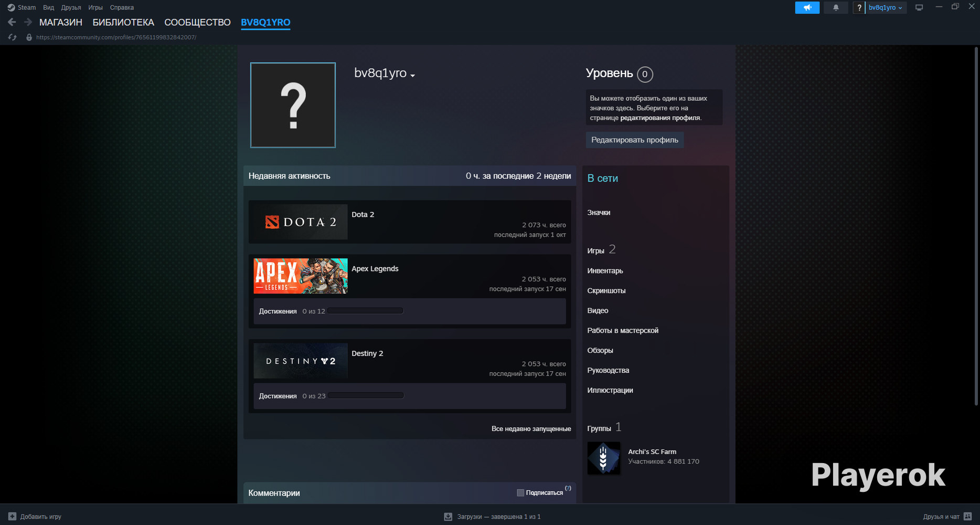Click Добавить игру in the bottom bar

click(40, 517)
